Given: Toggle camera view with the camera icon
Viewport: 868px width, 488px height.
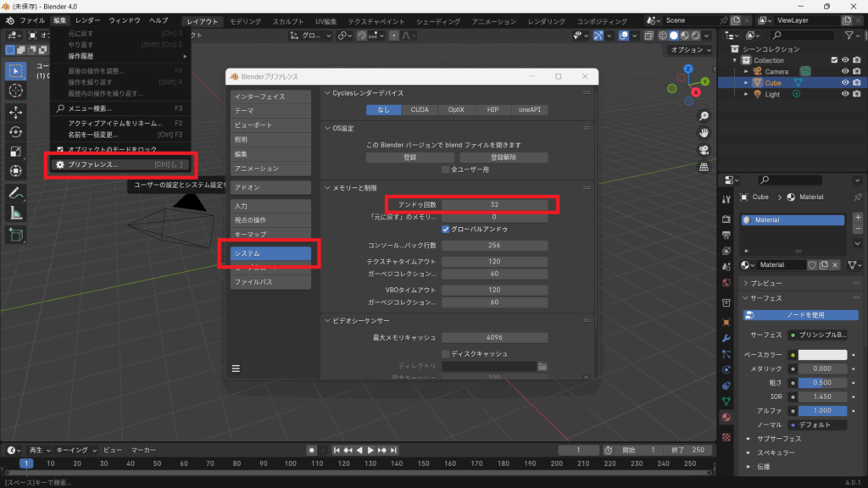Looking at the screenshot, I should click(704, 150).
